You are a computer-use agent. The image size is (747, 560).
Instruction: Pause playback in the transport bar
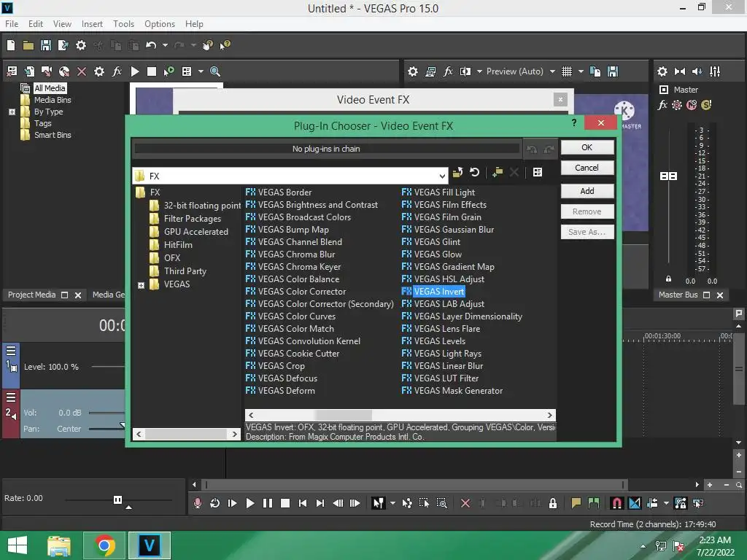[268, 503]
